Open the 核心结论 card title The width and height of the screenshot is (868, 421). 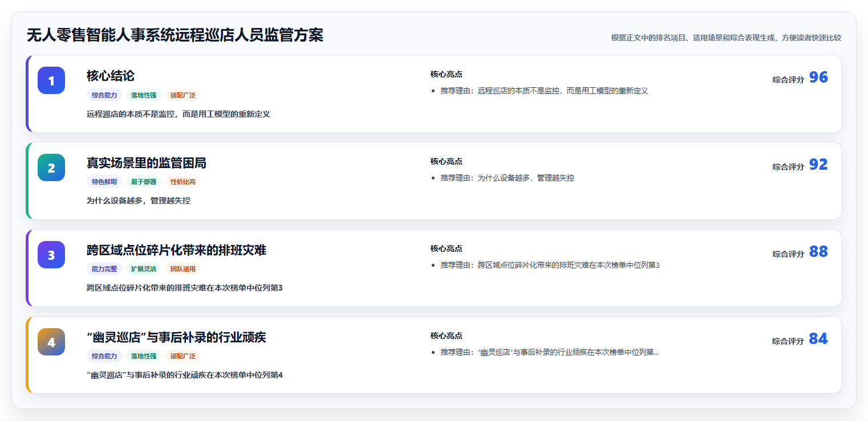click(111, 76)
